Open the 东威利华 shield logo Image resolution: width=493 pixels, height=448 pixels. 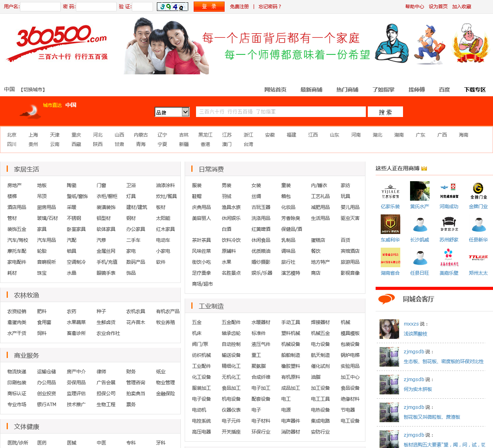390,224
